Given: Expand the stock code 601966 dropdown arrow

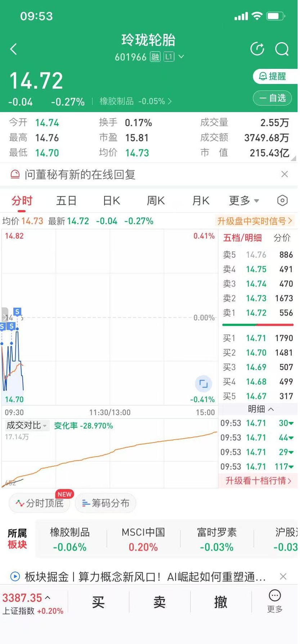Looking at the screenshot, I should (181, 57).
